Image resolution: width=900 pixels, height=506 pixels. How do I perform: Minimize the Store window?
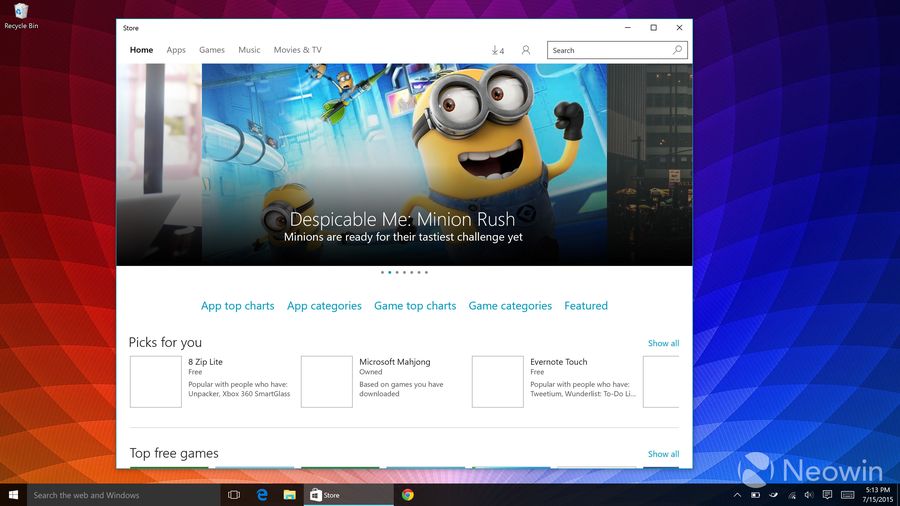point(627,28)
